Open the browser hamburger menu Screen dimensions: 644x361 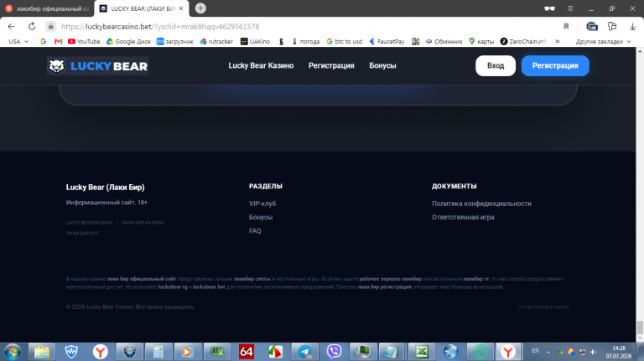tap(570, 8)
